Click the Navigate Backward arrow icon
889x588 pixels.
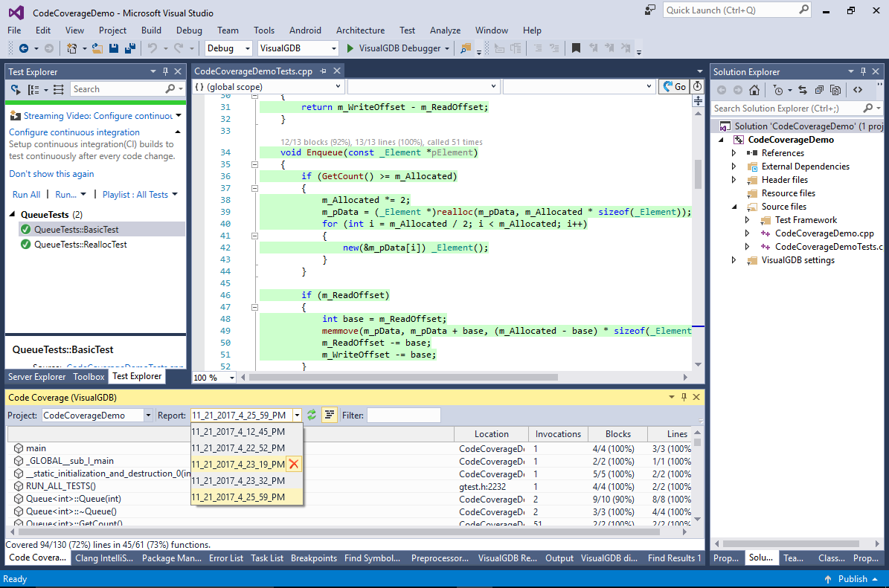(x=24, y=48)
